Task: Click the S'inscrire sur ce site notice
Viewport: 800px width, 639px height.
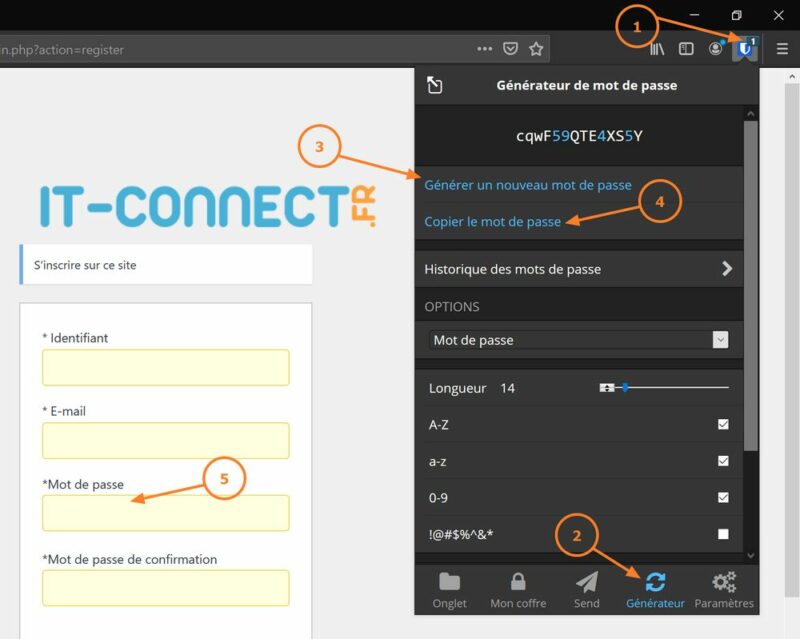Action: (166, 265)
